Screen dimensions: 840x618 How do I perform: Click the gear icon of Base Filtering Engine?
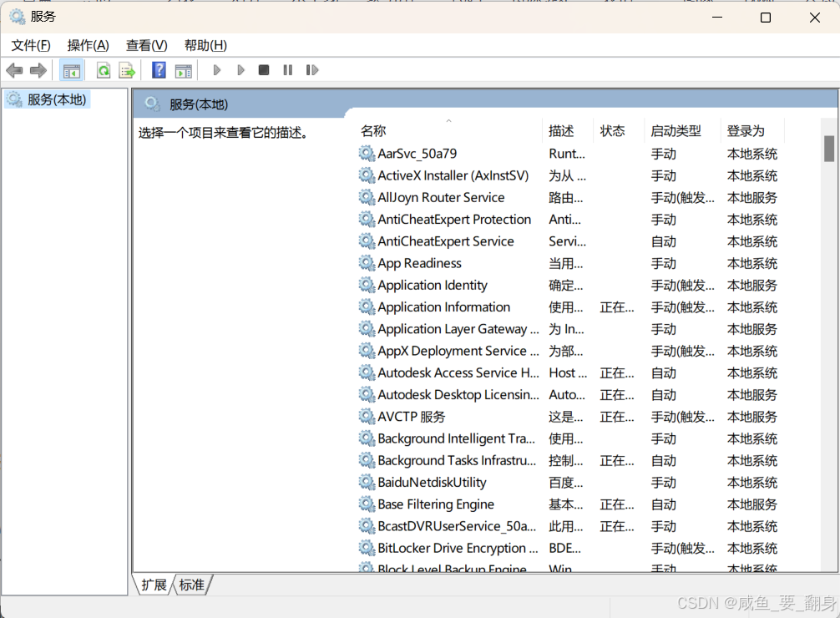click(367, 504)
